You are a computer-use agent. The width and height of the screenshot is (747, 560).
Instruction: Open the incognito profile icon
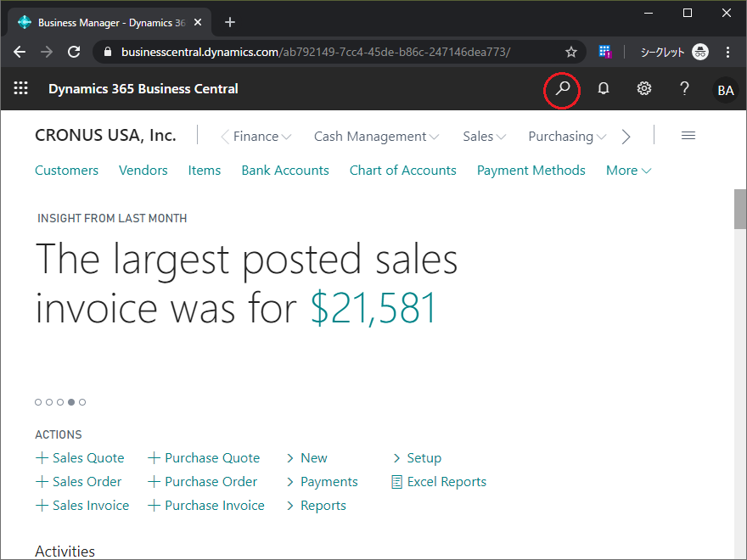[699, 52]
